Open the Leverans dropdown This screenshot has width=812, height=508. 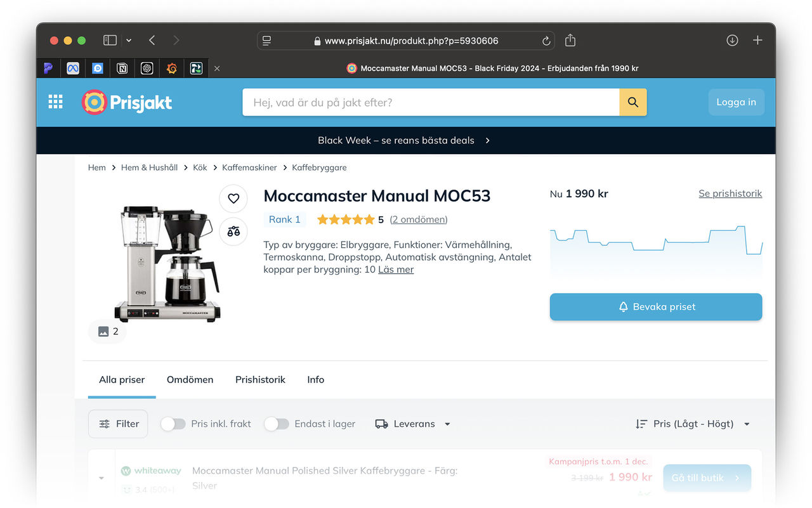tap(413, 424)
